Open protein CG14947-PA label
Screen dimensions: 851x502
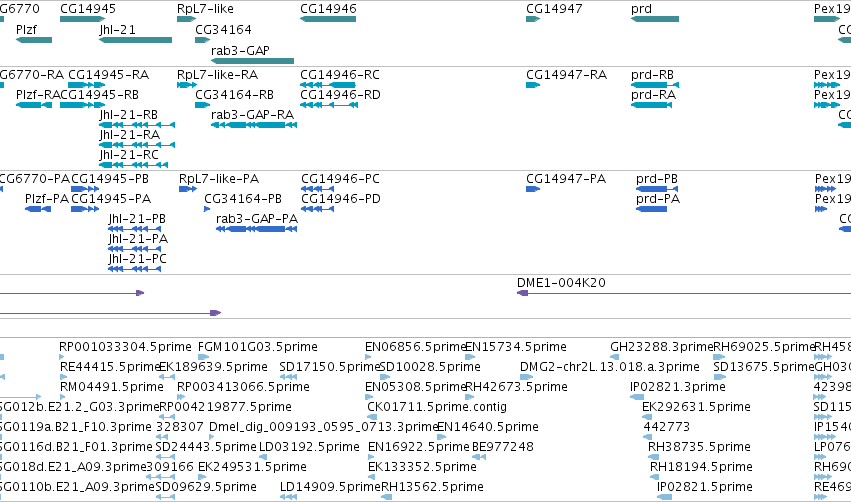pyautogui.click(x=566, y=179)
